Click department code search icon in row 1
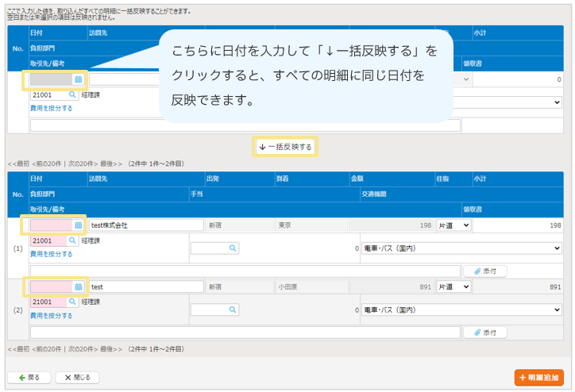Screen dimensions: 575x392 coord(72,240)
